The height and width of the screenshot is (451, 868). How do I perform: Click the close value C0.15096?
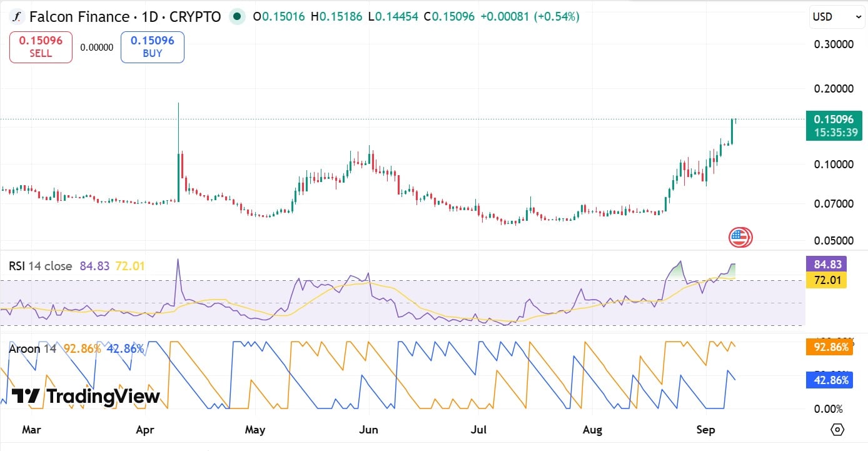(448, 17)
